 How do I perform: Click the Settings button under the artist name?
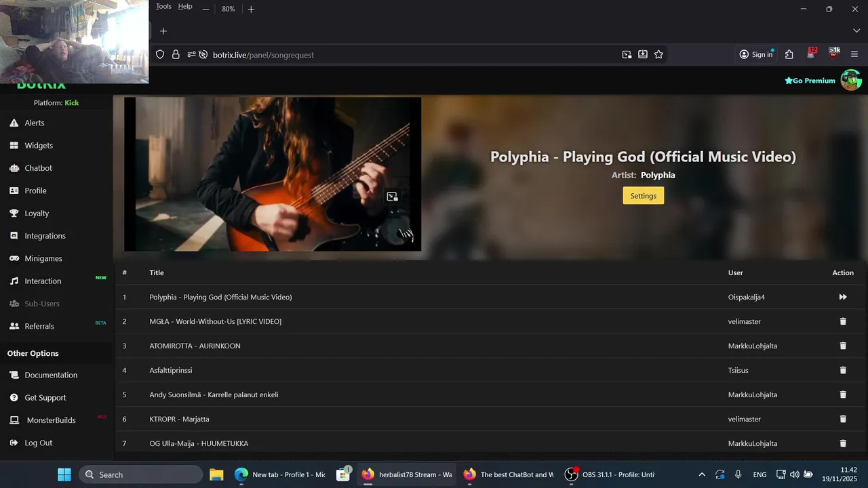coord(643,196)
